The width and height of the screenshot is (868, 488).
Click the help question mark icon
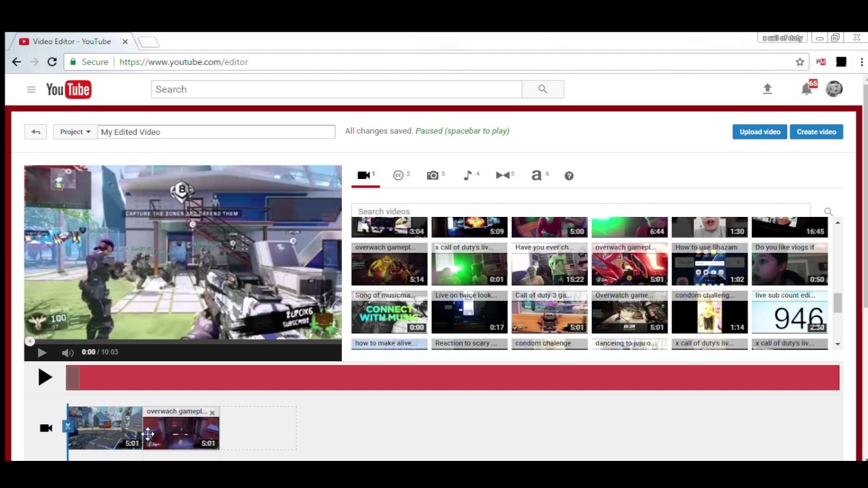[569, 176]
